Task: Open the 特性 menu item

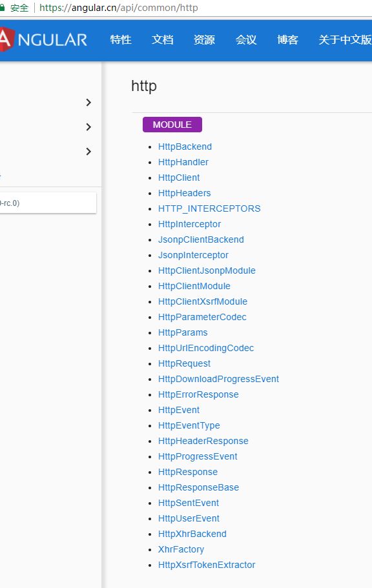Action: [121, 39]
